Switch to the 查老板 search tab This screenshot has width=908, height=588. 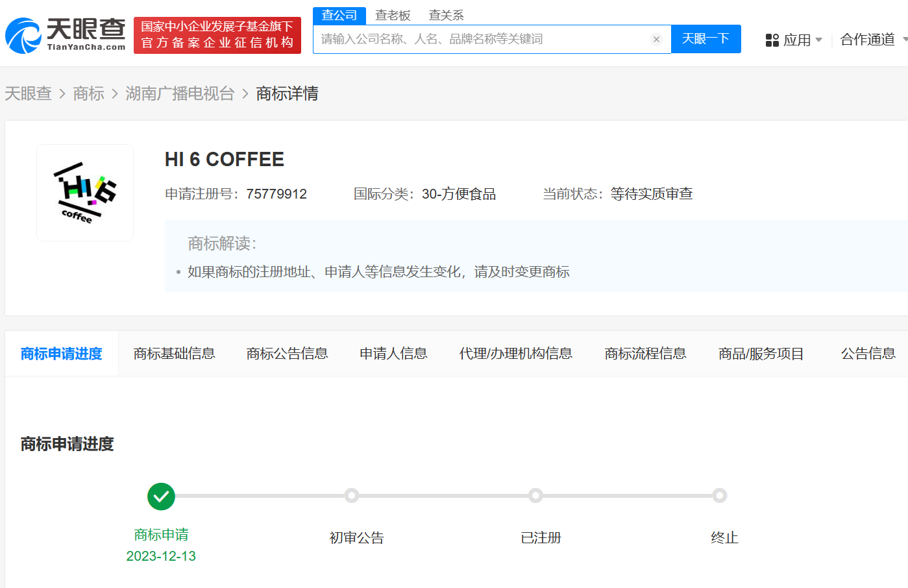tap(393, 15)
